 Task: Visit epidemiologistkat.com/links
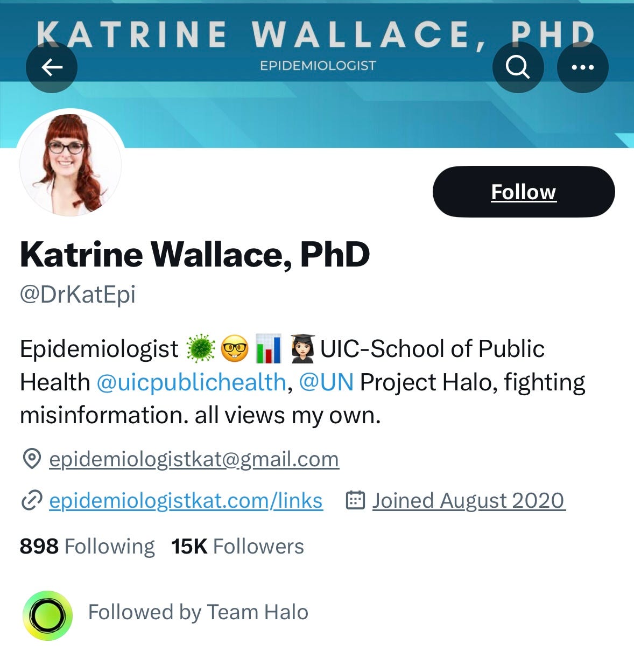(186, 501)
